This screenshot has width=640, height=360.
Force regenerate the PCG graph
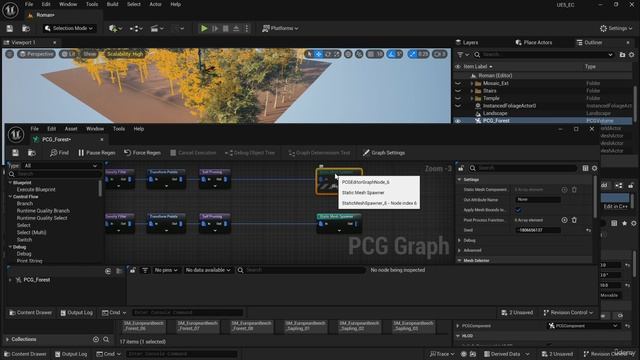click(142, 153)
